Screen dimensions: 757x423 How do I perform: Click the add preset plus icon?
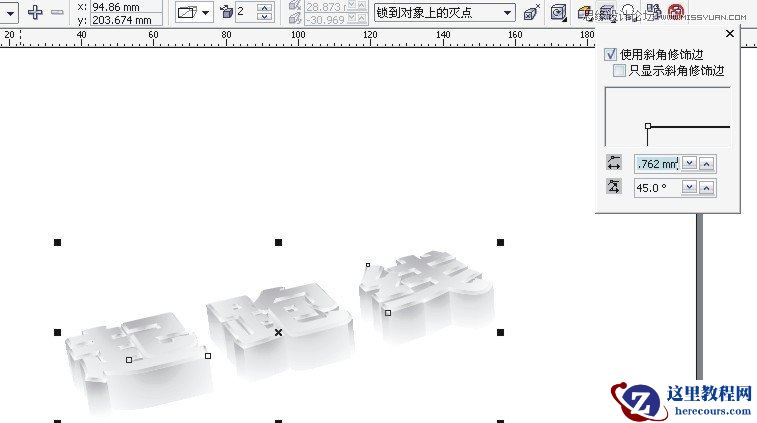35,12
